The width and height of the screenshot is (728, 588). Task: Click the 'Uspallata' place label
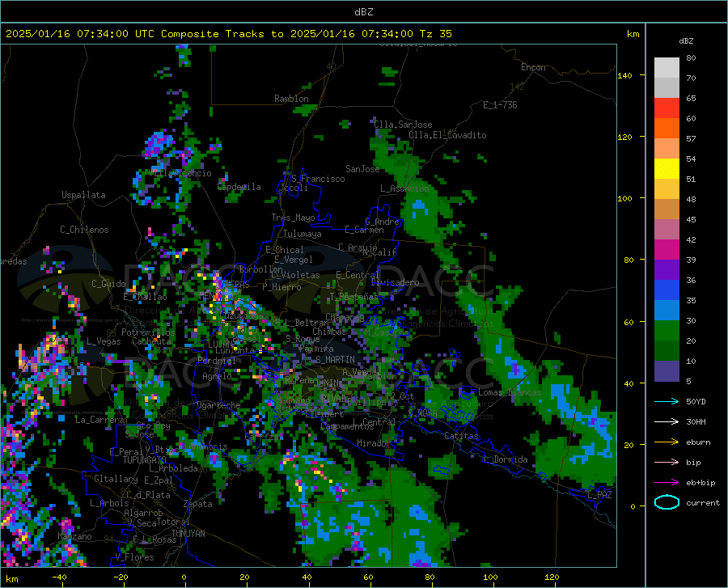[x=83, y=195]
